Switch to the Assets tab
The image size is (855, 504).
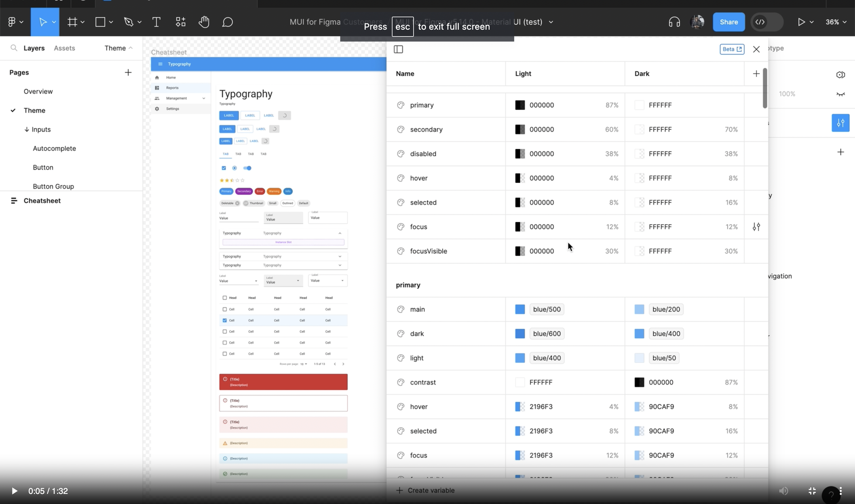click(x=64, y=48)
